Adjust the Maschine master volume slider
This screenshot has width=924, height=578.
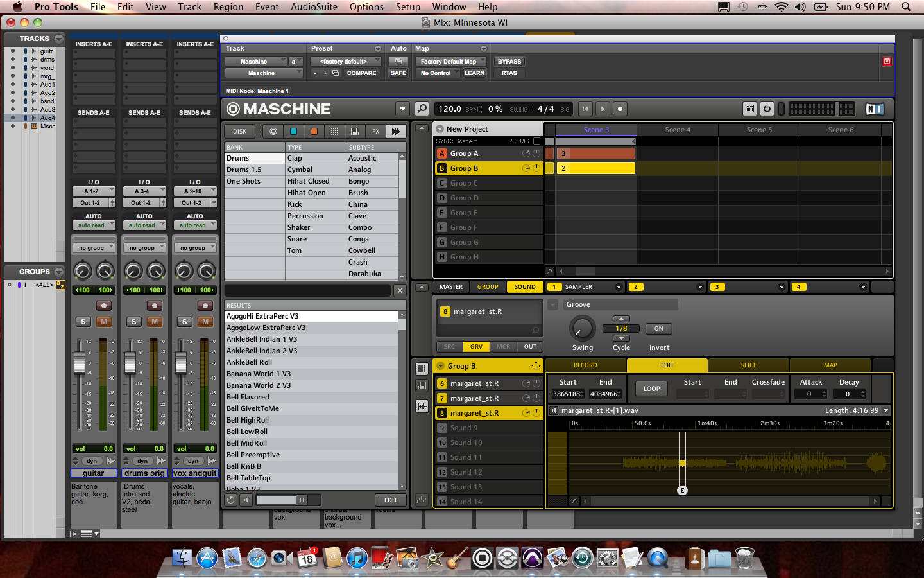[x=837, y=109]
